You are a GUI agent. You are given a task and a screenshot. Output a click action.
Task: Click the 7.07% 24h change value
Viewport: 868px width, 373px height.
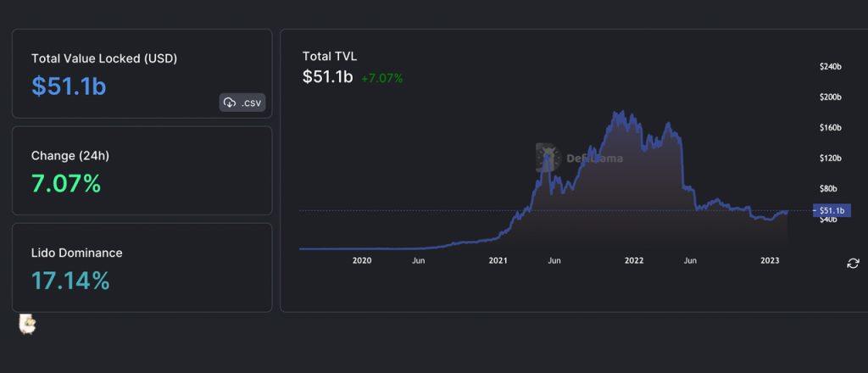pyautogui.click(x=66, y=183)
